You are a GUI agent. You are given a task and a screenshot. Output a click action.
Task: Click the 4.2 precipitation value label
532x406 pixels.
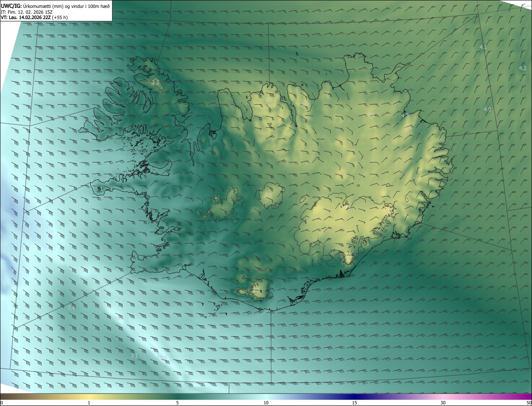(x=523, y=68)
